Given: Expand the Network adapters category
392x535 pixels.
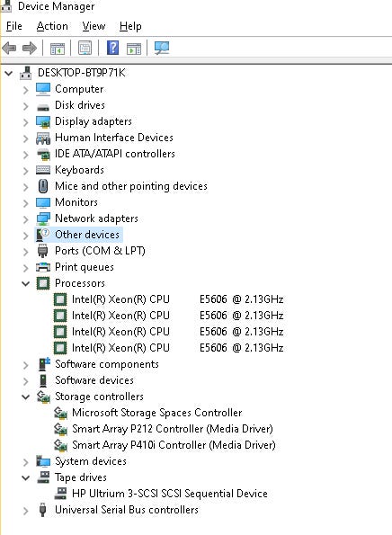Looking at the screenshot, I should [x=25, y=218].
